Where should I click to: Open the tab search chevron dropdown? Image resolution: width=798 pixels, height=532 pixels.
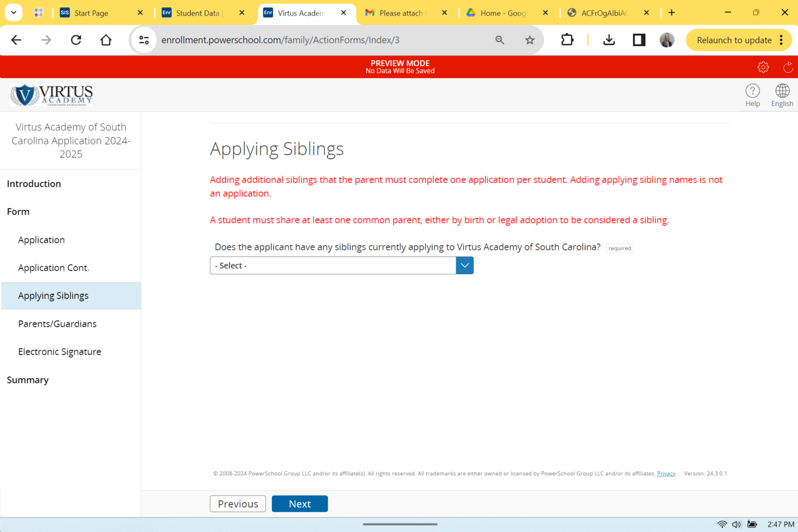14,12
